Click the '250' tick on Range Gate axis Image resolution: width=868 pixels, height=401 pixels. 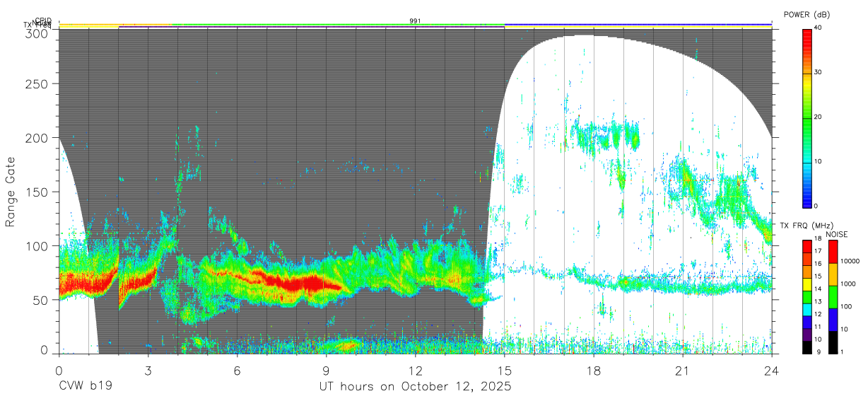tap(38, 84)
